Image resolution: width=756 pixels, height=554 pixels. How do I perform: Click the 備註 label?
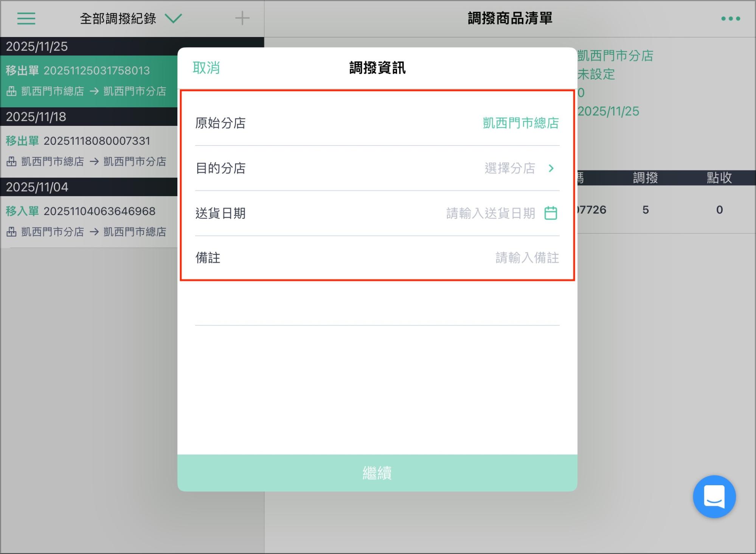point(208,258)
